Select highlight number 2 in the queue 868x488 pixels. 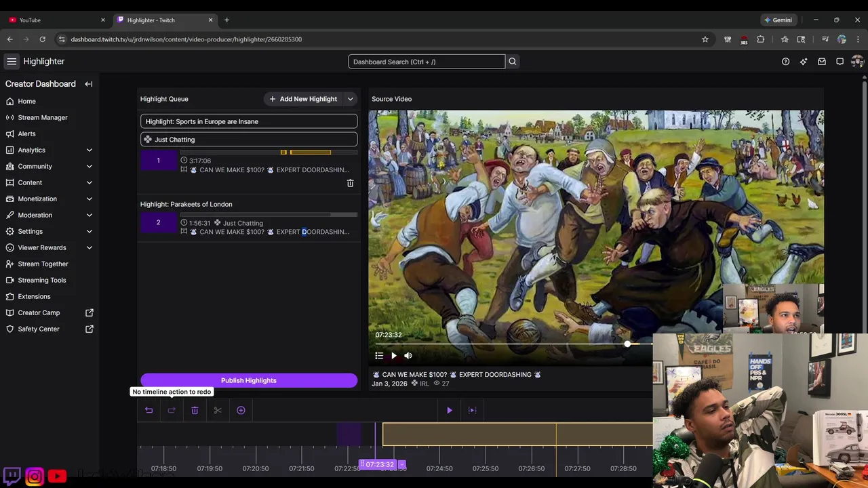[x=159, y=222]
